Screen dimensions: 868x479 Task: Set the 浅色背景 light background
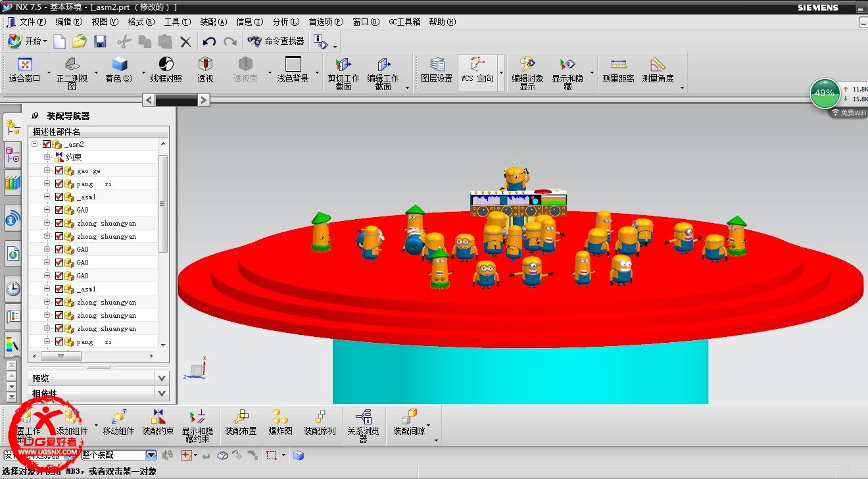[x=293, y=71]
